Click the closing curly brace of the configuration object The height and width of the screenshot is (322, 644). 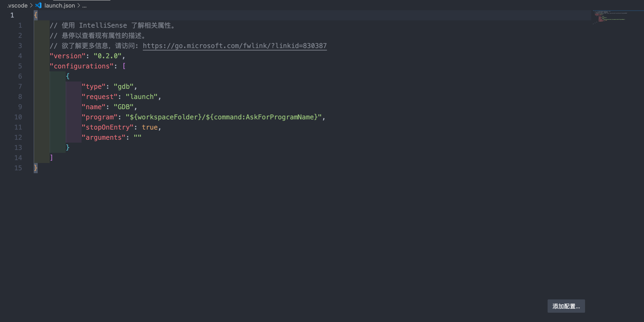click(68, 148)
